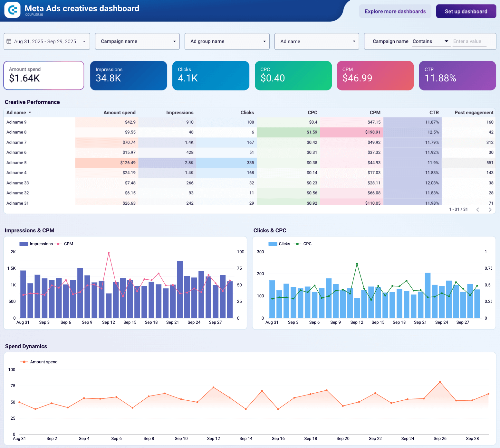Click Explore more dashboards button
500x448 pixels.
pyautogui.click(x=395, y=12)
